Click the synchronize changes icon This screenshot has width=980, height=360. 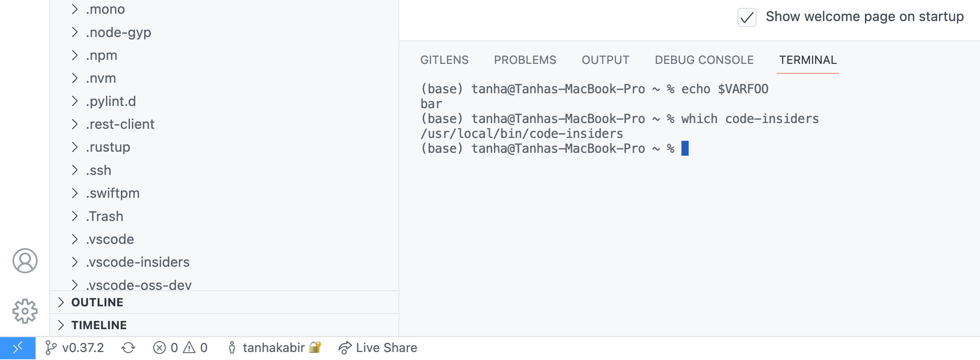click(x=128, y=347)
